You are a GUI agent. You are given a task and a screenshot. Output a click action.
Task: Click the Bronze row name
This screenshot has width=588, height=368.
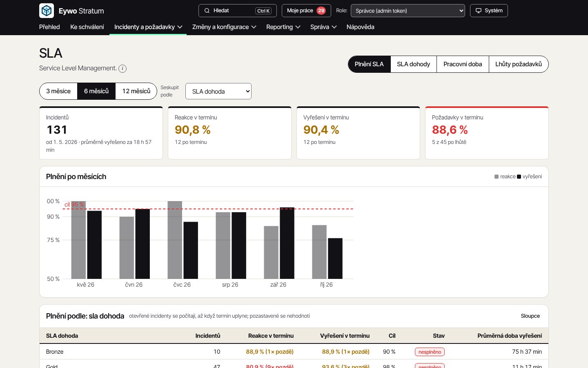(55, 352)
